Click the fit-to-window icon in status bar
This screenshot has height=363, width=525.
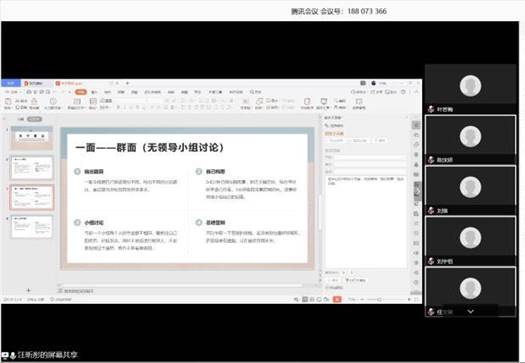tap(416, 299)
